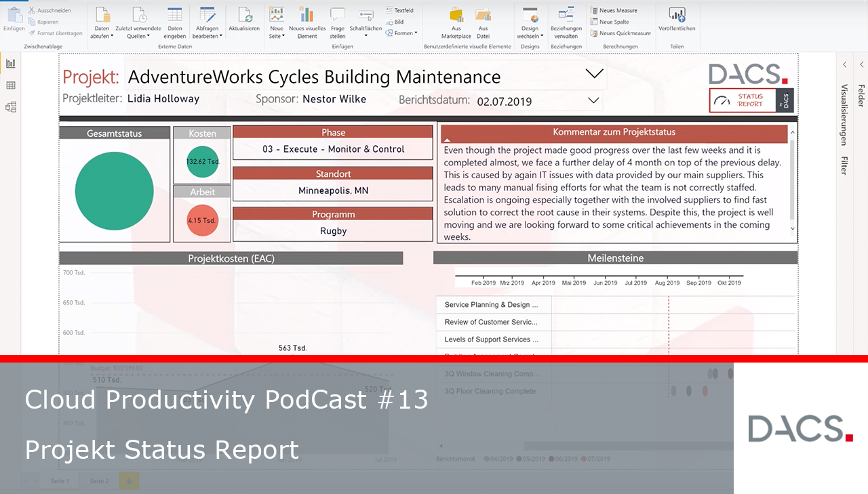
Task: Click Beziehungen verwalten icon
Action: (566, 15)
